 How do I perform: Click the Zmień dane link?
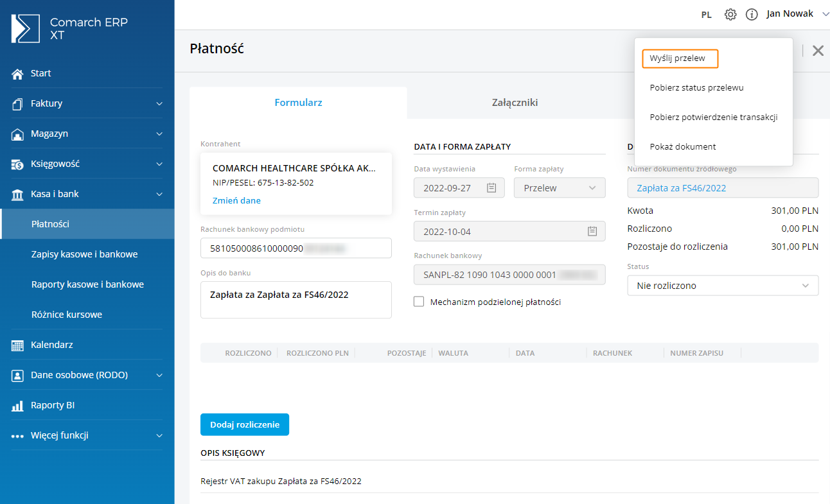pyautogui.click(x=236, y=200)
